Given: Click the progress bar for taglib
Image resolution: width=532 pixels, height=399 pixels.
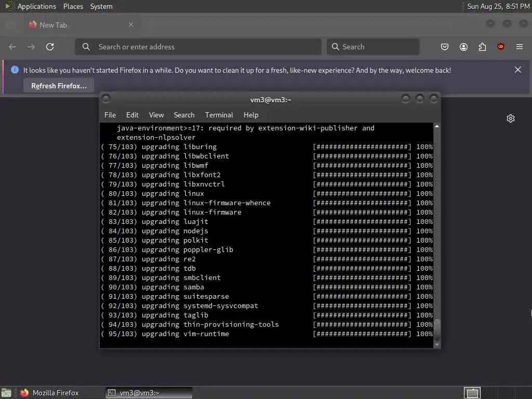Looking at the screenshot, I should click(x=362, y=315).
